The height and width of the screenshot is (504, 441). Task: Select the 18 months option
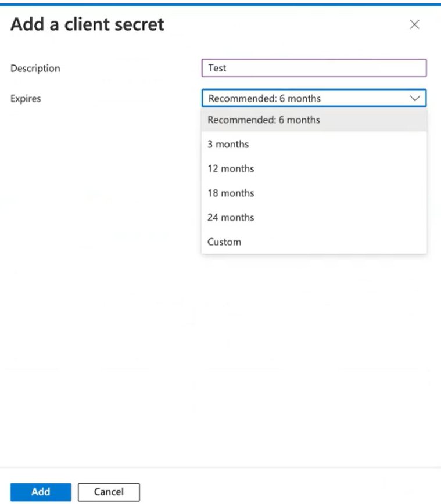click(231, 193)
